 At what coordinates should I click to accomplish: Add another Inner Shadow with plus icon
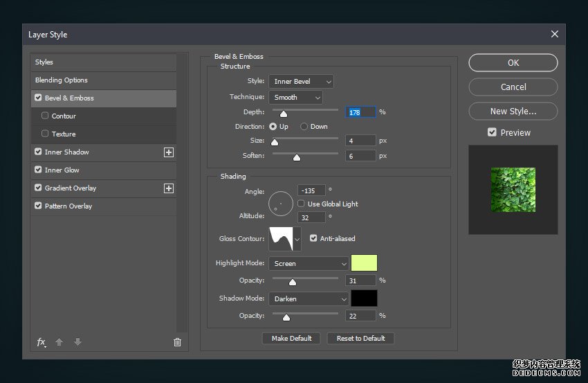169,152
